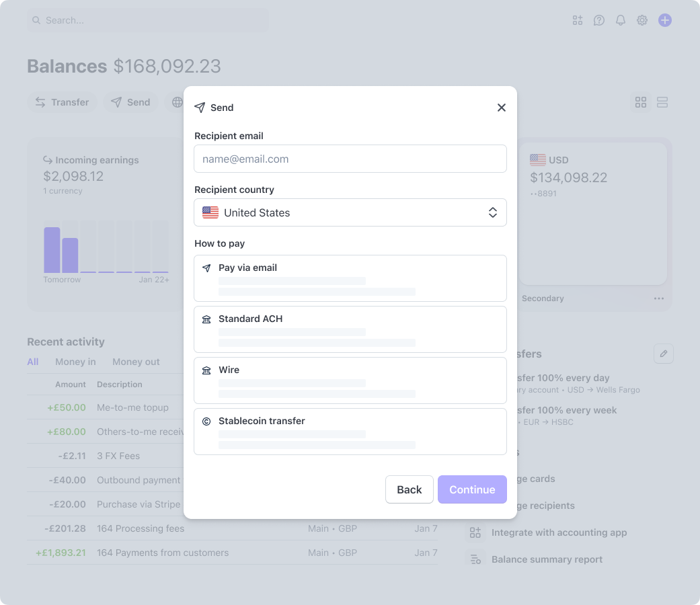
Task: Close the Send dialog
Action: pyautogui.click(x=502, y=108)
